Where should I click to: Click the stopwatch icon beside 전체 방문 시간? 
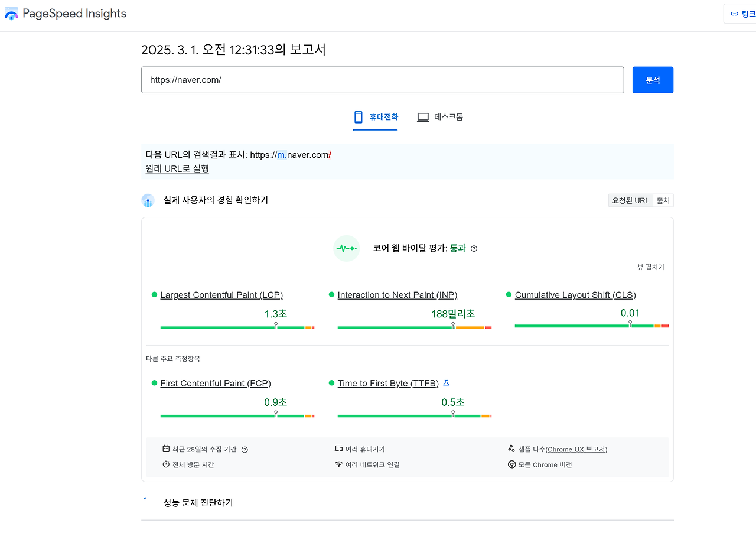pos(166,464)
